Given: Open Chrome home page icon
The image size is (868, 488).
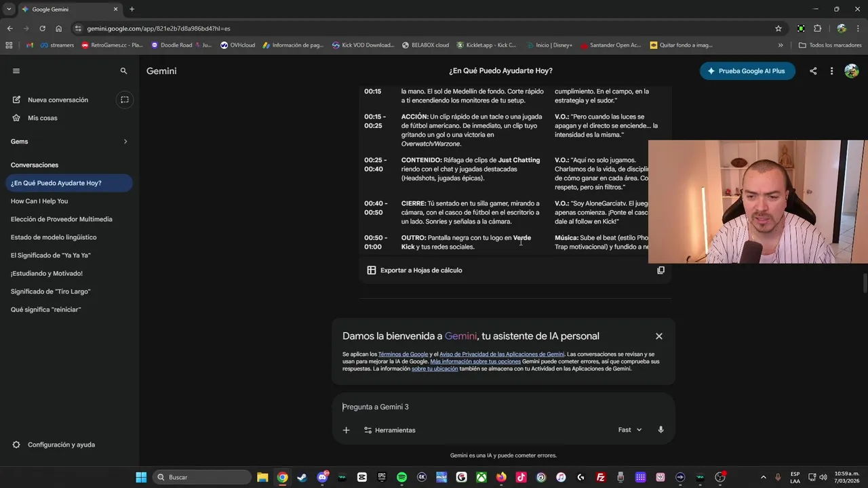Looking at the screenshot, I should [59, 28].
